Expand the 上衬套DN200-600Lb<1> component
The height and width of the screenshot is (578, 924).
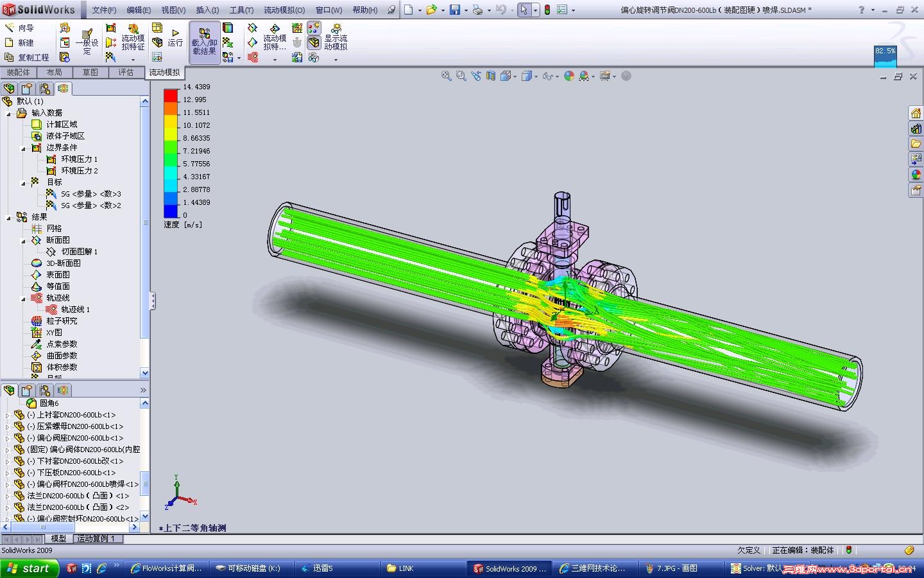tap(7, 415)
